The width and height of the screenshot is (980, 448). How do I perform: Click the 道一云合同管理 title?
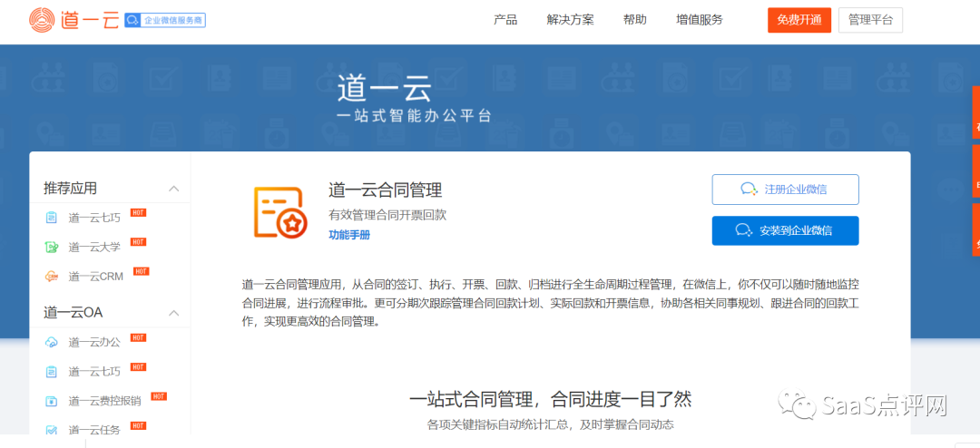(x=386, y=190)
